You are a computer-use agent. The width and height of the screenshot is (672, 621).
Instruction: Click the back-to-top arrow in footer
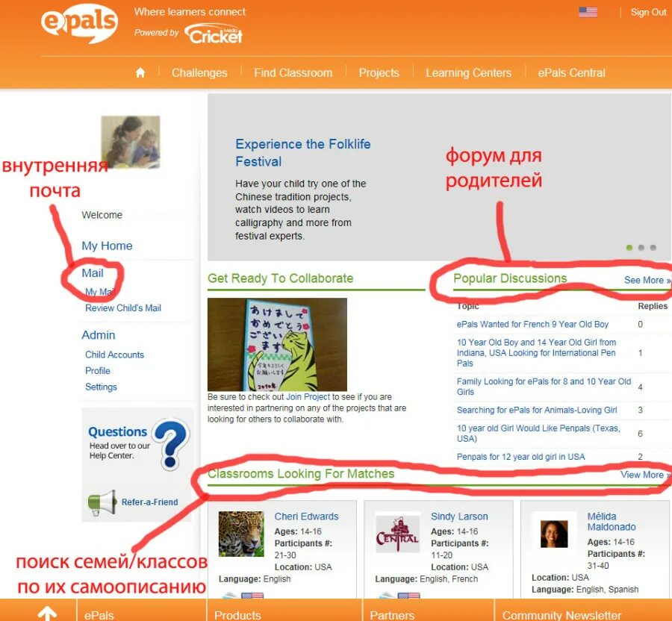[x=47, y=614]
